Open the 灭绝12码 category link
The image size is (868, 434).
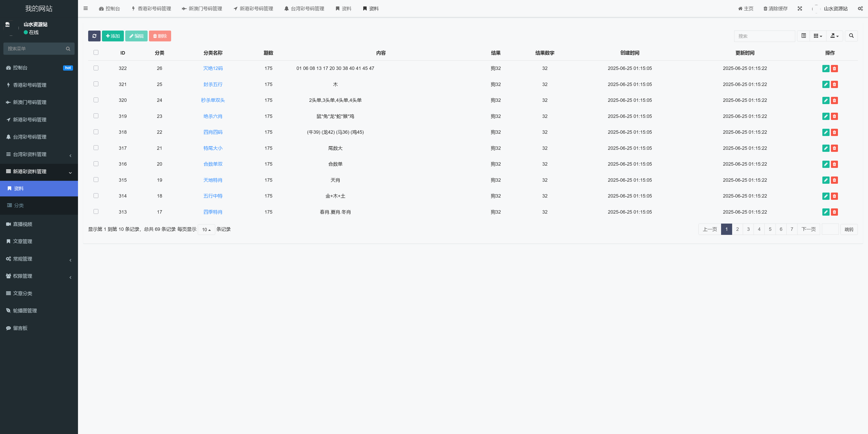(x=213, y=69)
